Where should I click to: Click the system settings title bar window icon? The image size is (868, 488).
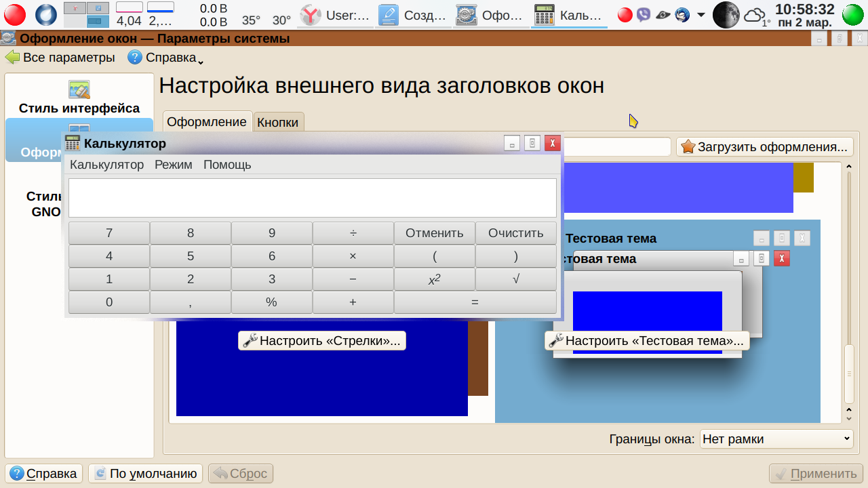click(9, 39)
